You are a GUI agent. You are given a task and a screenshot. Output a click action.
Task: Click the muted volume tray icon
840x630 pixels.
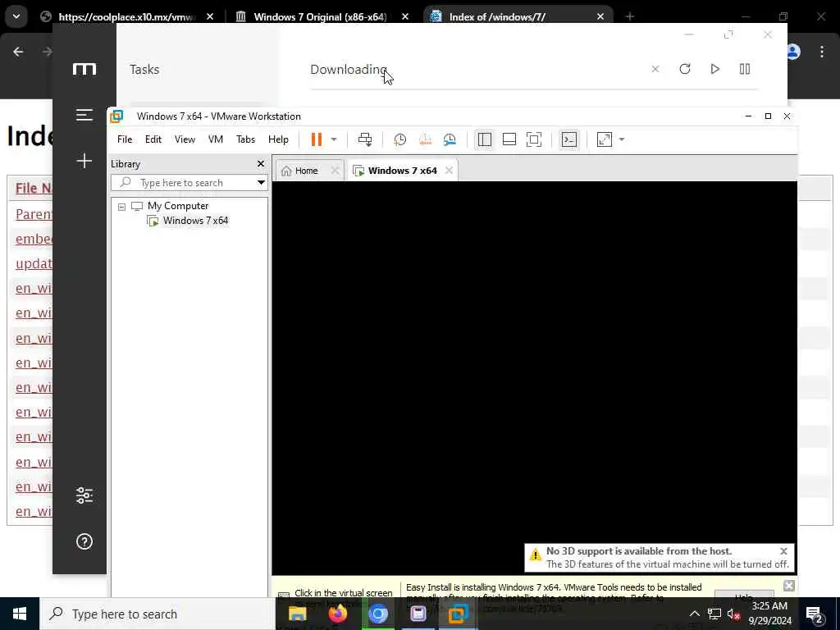(733, 614)
